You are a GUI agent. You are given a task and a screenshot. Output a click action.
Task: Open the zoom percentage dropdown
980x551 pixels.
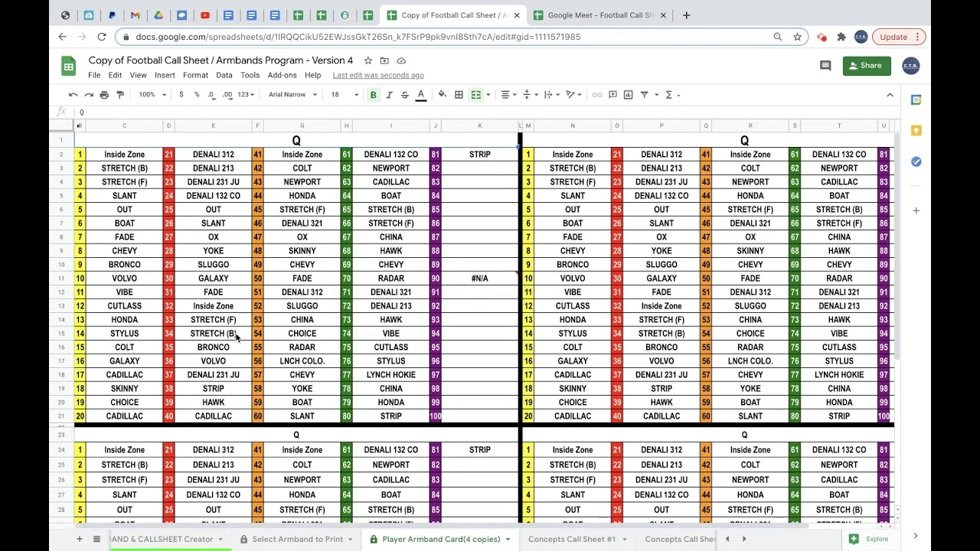tap(151, 94)
